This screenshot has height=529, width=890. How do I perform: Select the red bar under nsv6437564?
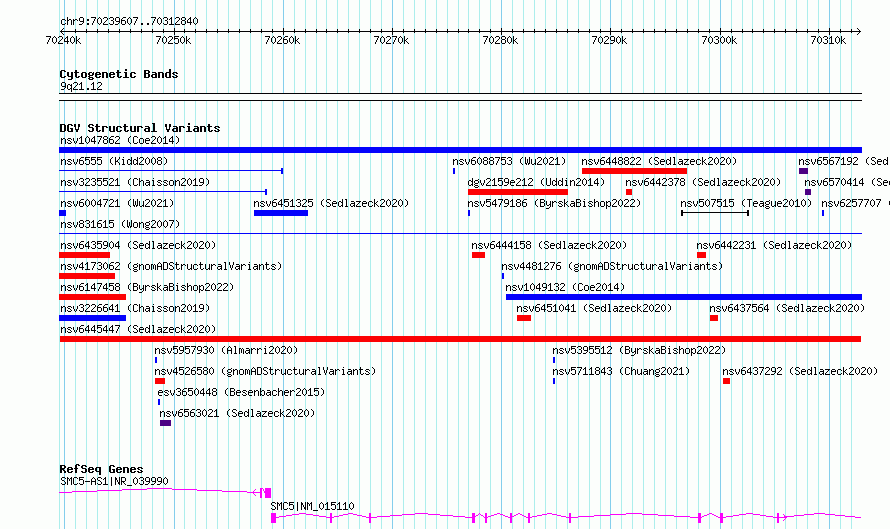pyautogui.click(x=714, y=318)
